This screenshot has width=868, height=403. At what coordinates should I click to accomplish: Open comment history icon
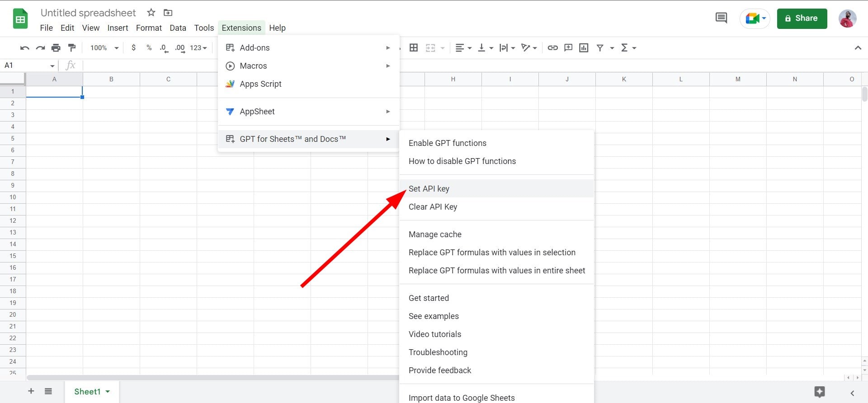[721, 19]
